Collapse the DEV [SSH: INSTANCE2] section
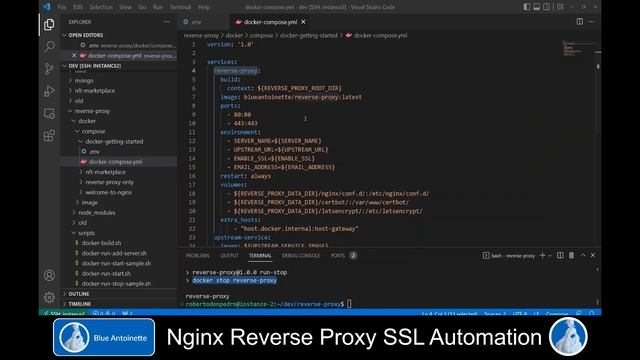The height and width of the screenshot is (360, 640). coord(119,66)
